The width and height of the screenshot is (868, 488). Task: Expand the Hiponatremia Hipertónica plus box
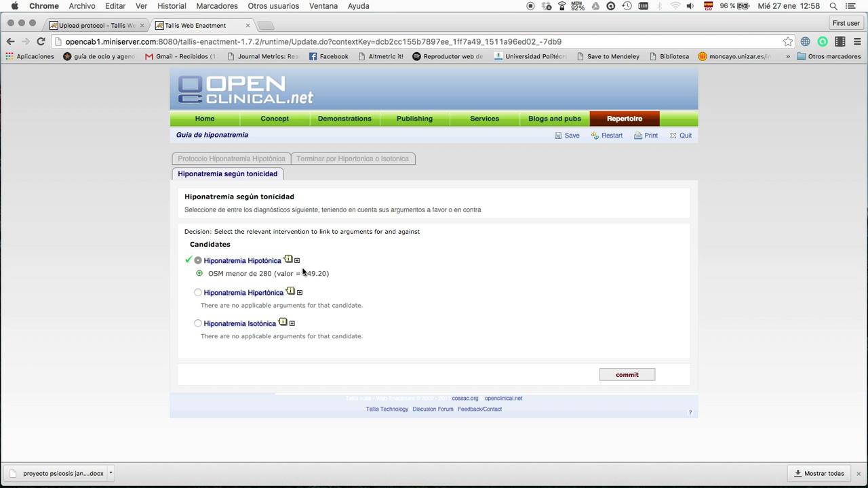click(x=300, y=293)
